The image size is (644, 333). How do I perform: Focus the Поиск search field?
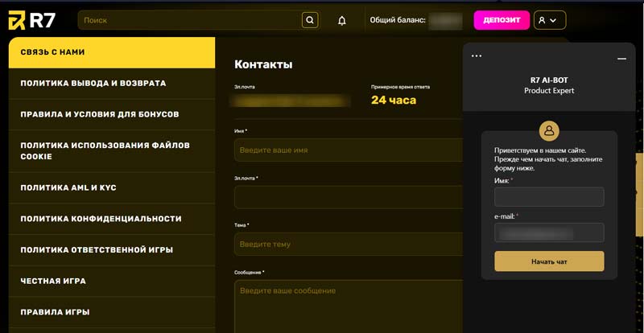tap(191, 20)
